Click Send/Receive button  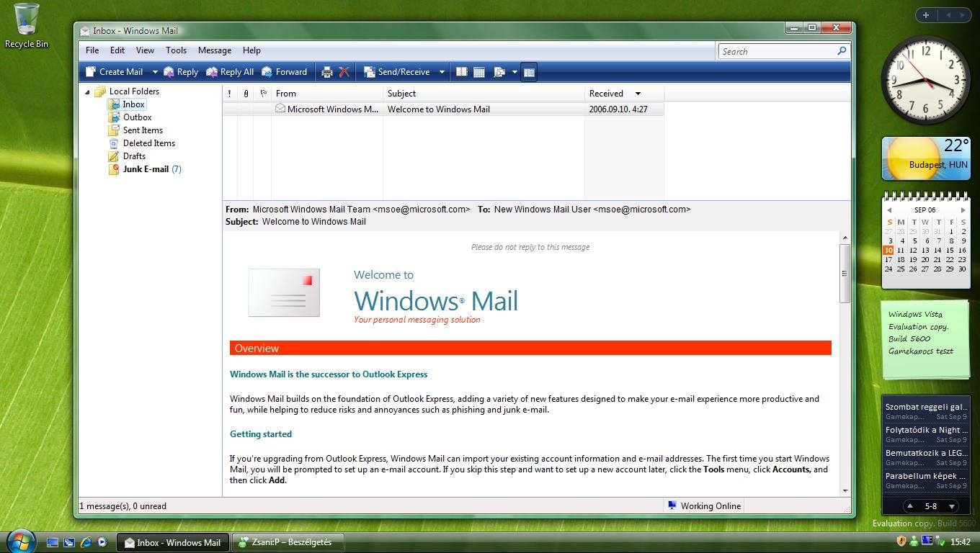[x=396, y=72]
